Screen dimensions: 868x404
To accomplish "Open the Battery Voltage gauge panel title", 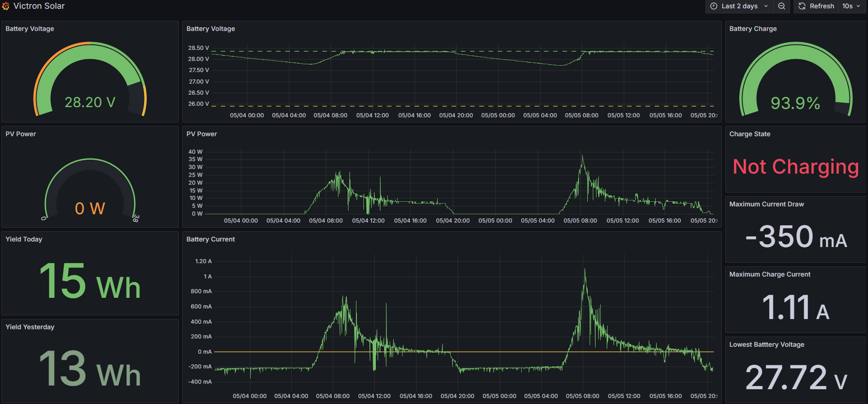I will coord(30,29).
